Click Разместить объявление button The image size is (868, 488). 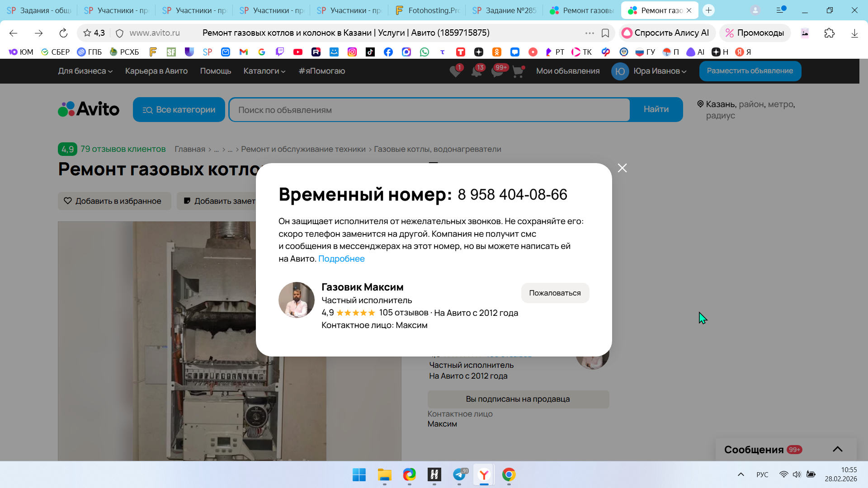(x=750, y=71)
